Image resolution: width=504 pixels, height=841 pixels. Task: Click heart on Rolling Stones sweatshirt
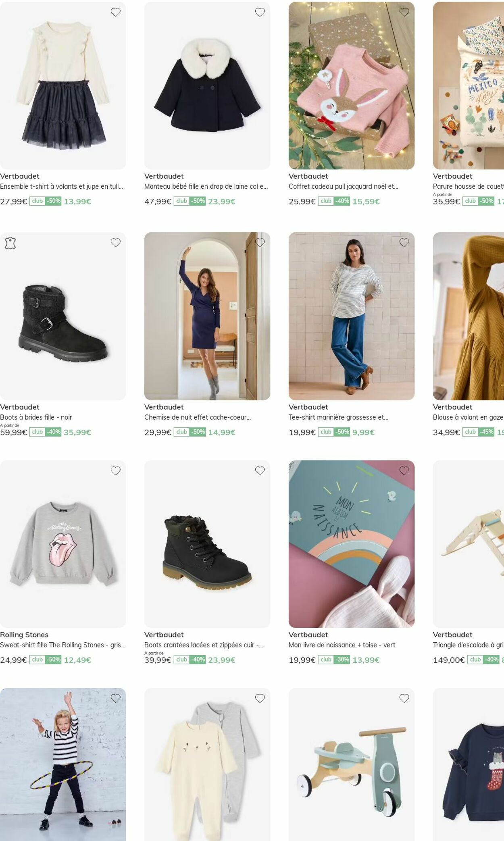pyautogui.click(x=116, y=470)
